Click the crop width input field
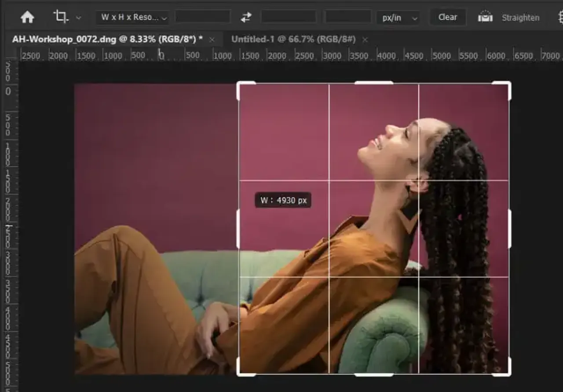Screen dimensions: 563x392 coord(202,17)
